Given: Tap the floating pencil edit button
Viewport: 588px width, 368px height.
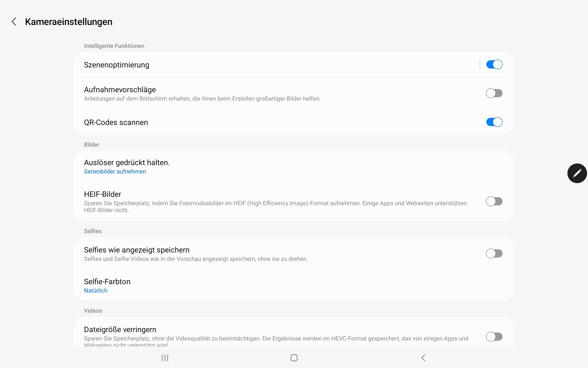Looking at the screenshot, I should 577,173.
